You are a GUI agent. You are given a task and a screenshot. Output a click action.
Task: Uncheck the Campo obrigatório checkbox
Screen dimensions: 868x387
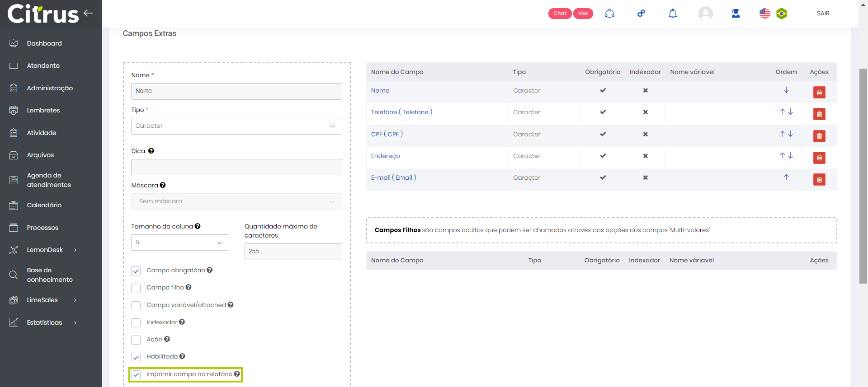point(136,271)
